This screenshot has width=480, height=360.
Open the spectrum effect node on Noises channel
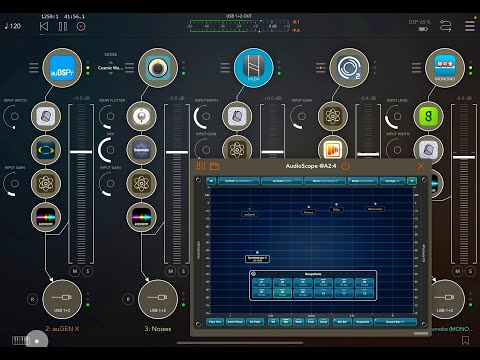[142, 217]
